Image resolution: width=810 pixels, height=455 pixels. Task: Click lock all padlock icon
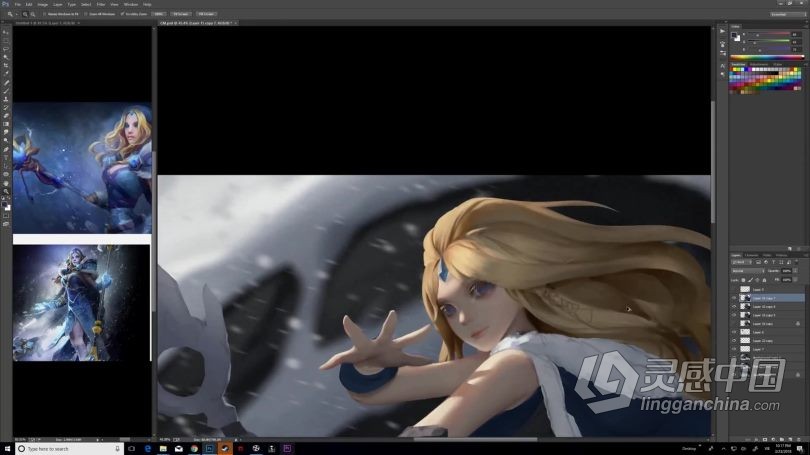tap(764, 279)
